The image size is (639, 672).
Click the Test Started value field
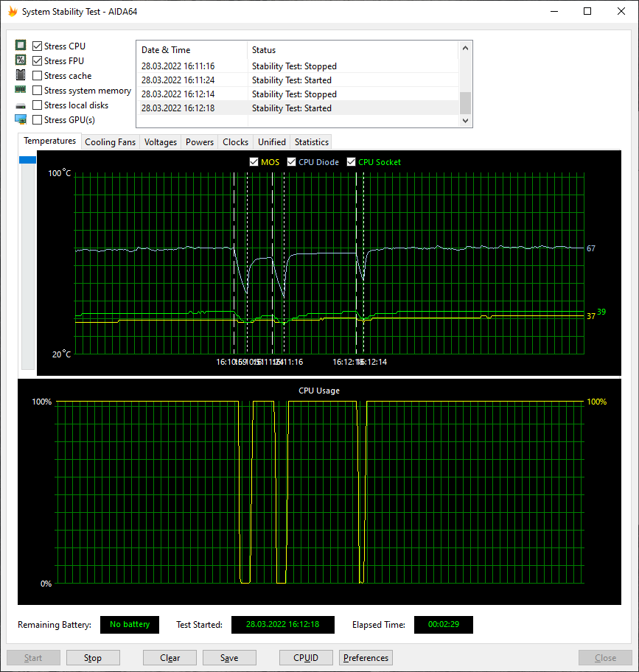tap(283, 624)
